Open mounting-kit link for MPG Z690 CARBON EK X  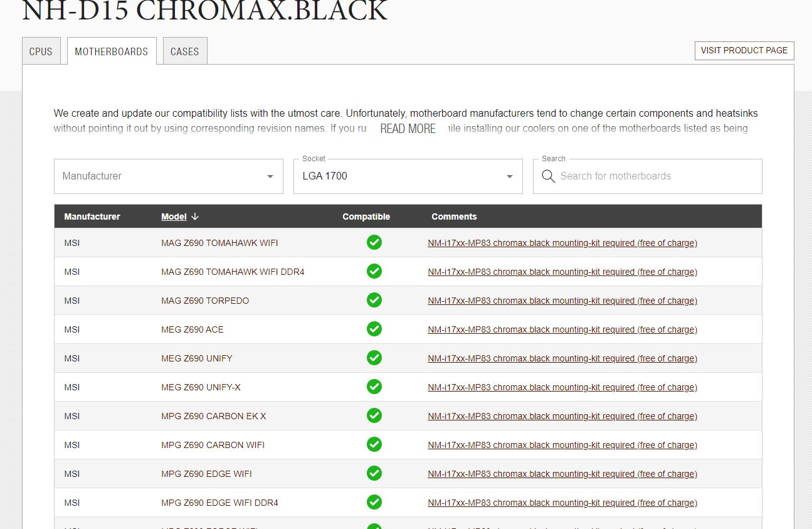(562, 416)
